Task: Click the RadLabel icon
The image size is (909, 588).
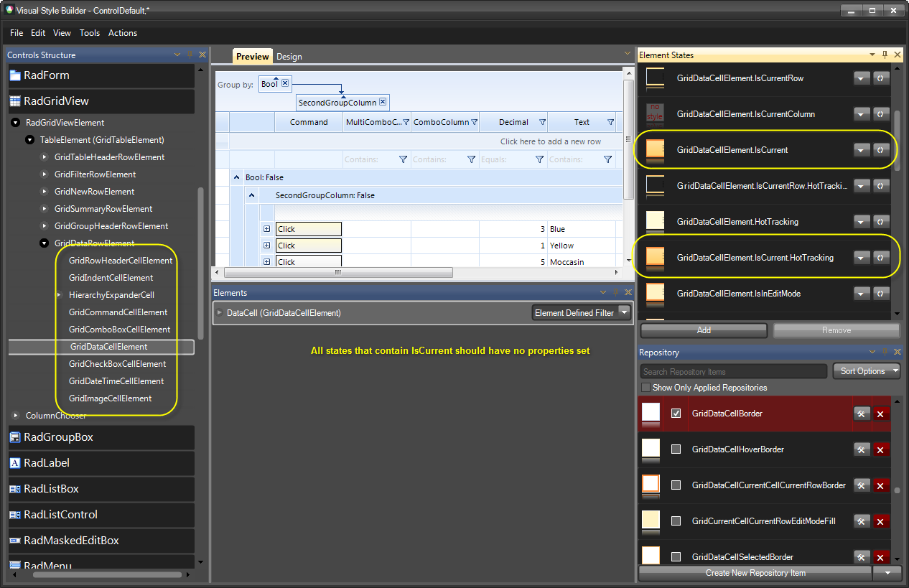Action: tap(15, 463)
